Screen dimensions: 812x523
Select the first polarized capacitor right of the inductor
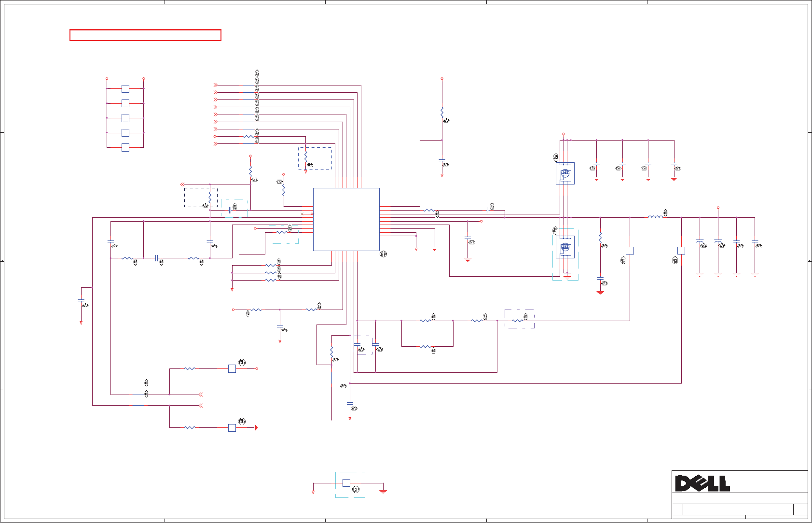point(700,240)
